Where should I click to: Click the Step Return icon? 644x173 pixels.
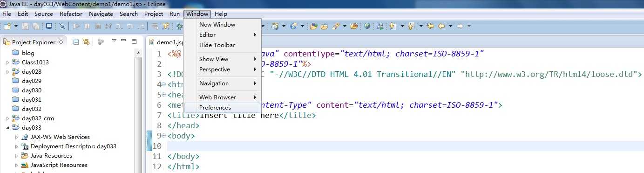click(x=141, y=26)
